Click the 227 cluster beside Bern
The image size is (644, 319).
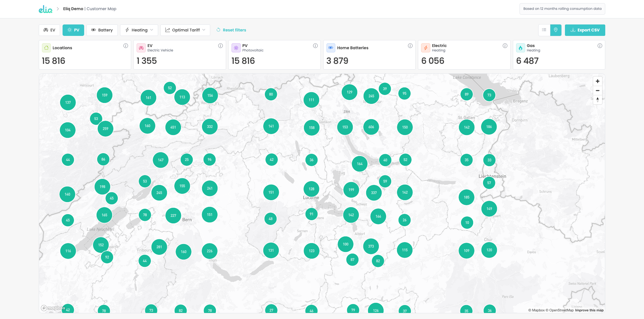(173, 215)
